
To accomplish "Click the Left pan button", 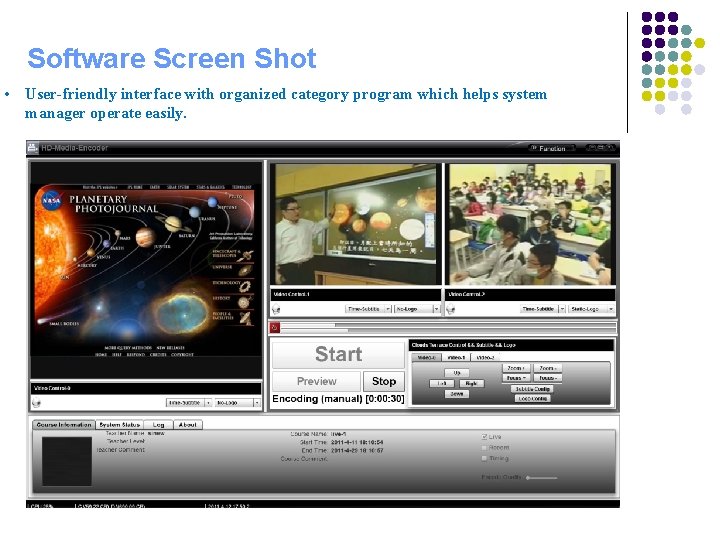I will (442, 383).
